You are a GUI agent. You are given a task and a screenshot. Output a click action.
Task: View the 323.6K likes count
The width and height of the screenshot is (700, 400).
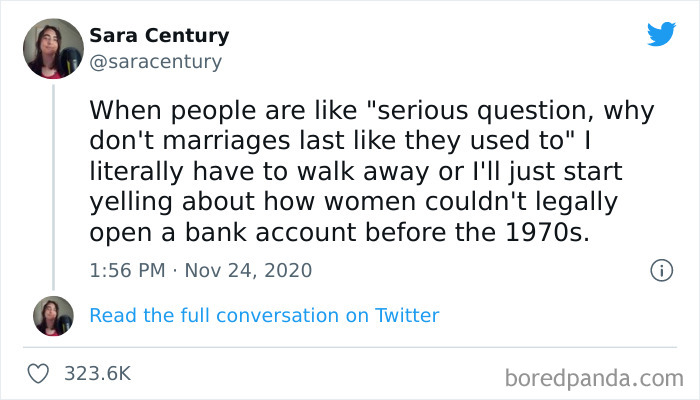(x=97, y=373)
